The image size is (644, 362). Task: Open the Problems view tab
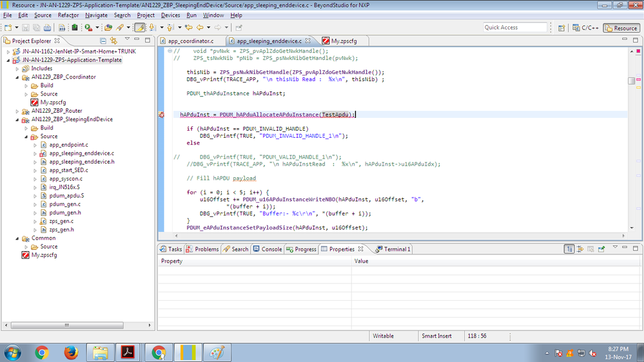pos(202,249)
